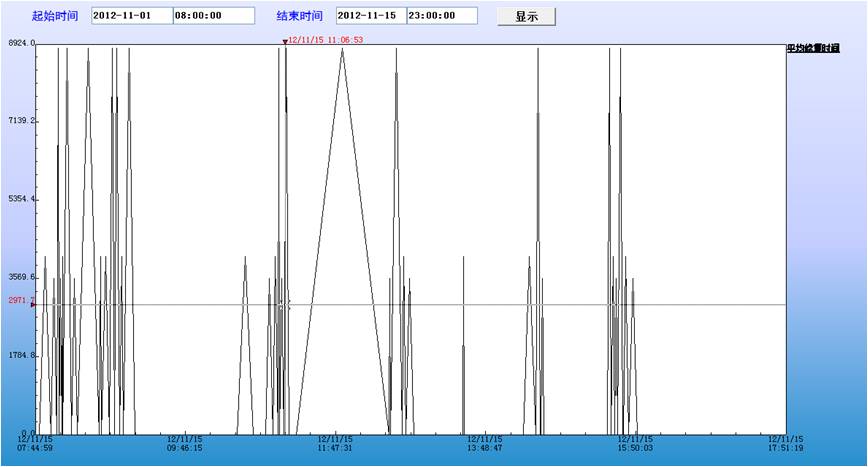
Task: Click the crosshair intersection on the chart
Action: [x=285, y=304]
